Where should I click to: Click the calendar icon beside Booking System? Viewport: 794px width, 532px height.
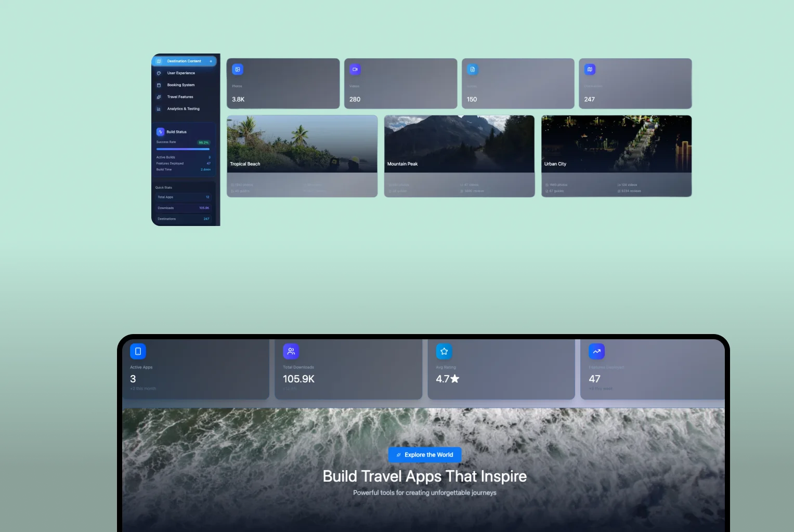tap(159, 85)
